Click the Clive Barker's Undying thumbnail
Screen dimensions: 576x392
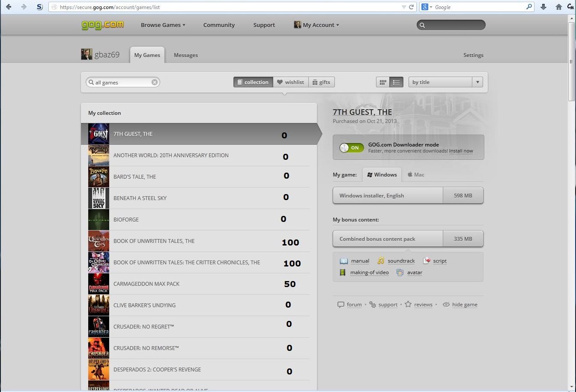pyautogui.click(x=98, y=305)
